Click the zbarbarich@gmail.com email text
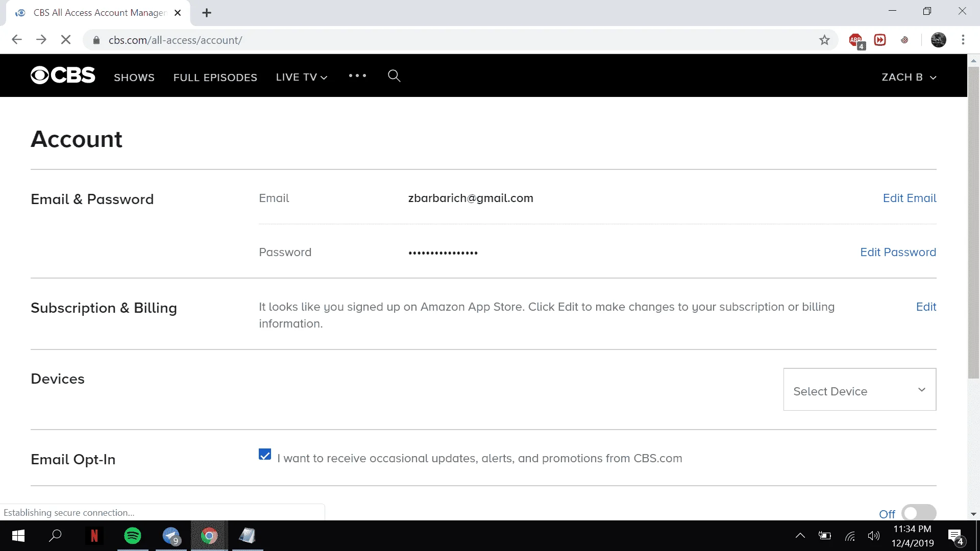This screenshot has width=980, height=551. [x=471, y=198]
